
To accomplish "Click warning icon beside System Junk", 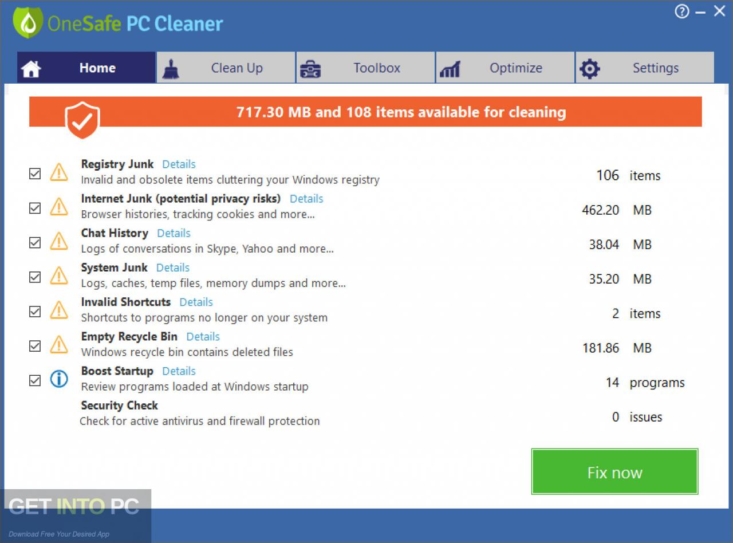I will point(59,276).
